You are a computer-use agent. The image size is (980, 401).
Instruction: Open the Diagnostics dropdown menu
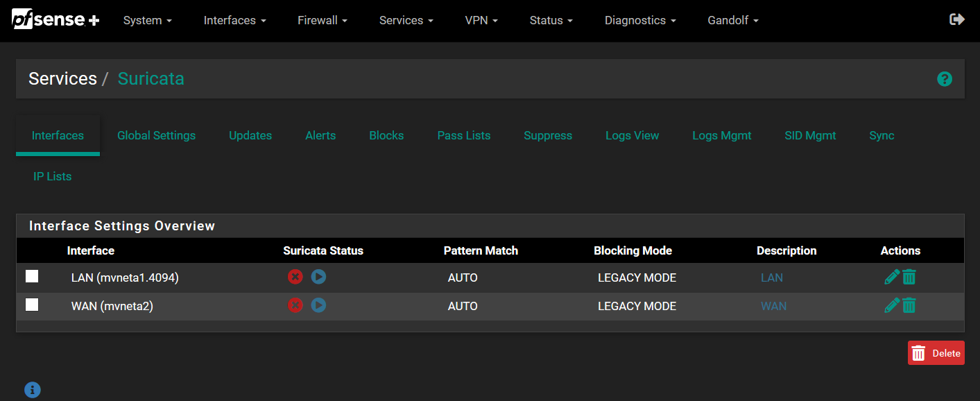pyautogui.click(x=640, y=21)
